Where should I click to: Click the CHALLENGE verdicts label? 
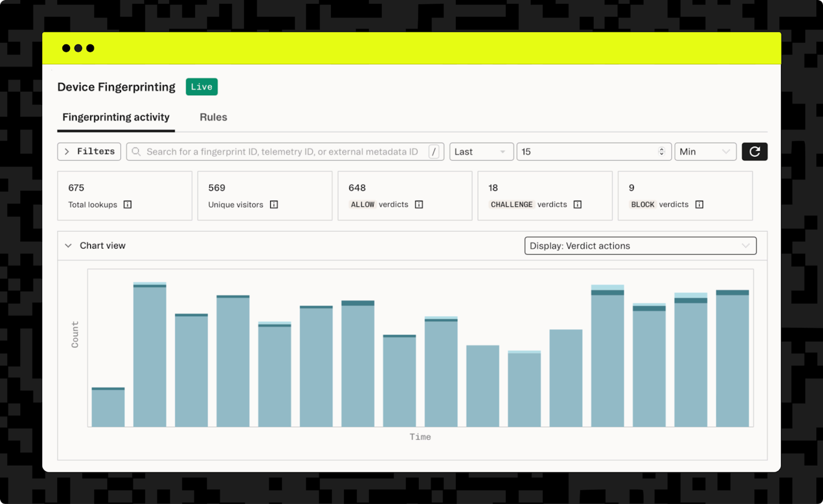[x=528, y=204]
